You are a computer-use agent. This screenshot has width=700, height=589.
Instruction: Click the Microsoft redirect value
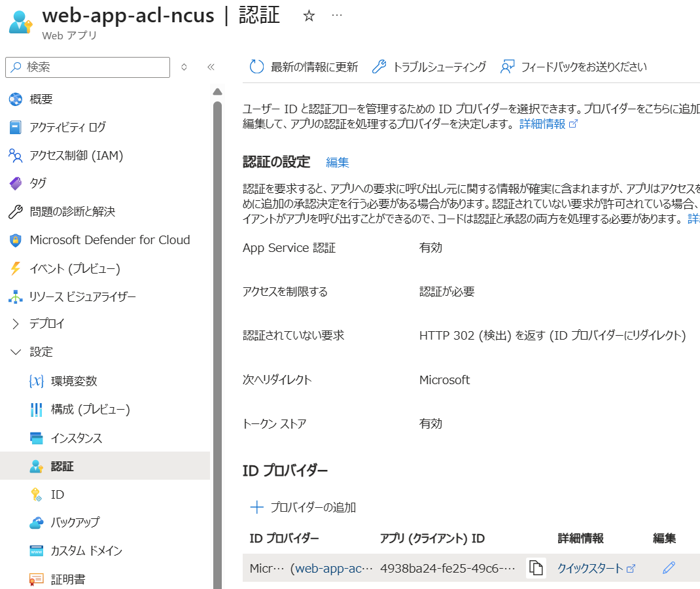click(445, 380)
